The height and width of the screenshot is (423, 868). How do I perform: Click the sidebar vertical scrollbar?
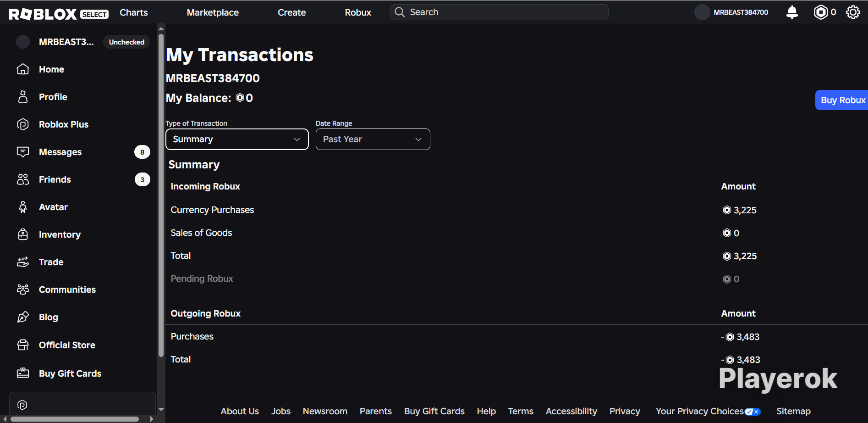[x=161, y=195]
